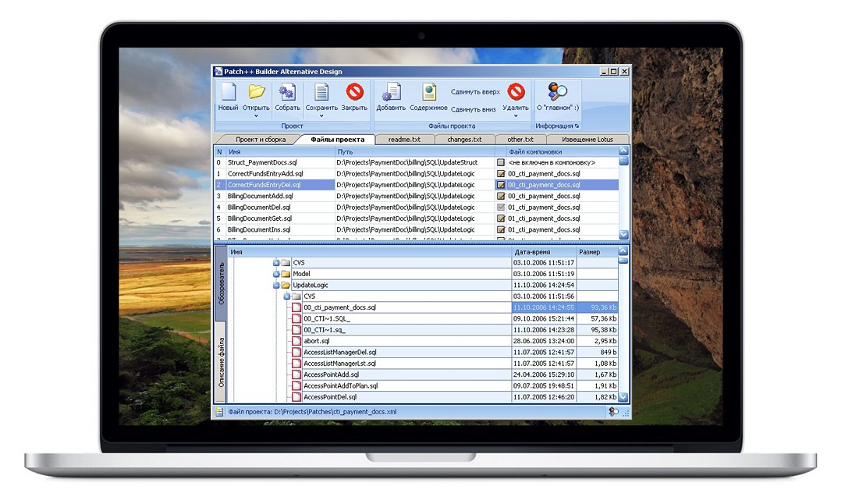The height and width of the screenshot is (504, 845).
Task: Click the Информация group launcher arrow
Action: click(577, 126)
